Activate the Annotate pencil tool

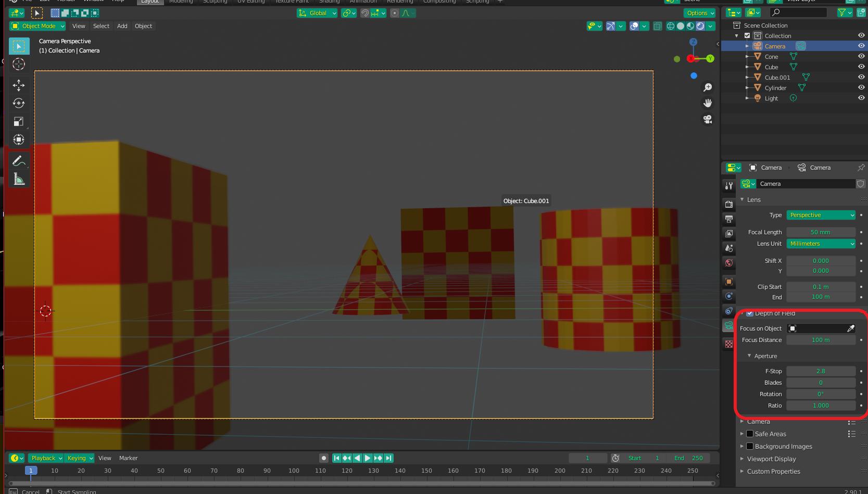pyautogui.click(x=19, y=161)
